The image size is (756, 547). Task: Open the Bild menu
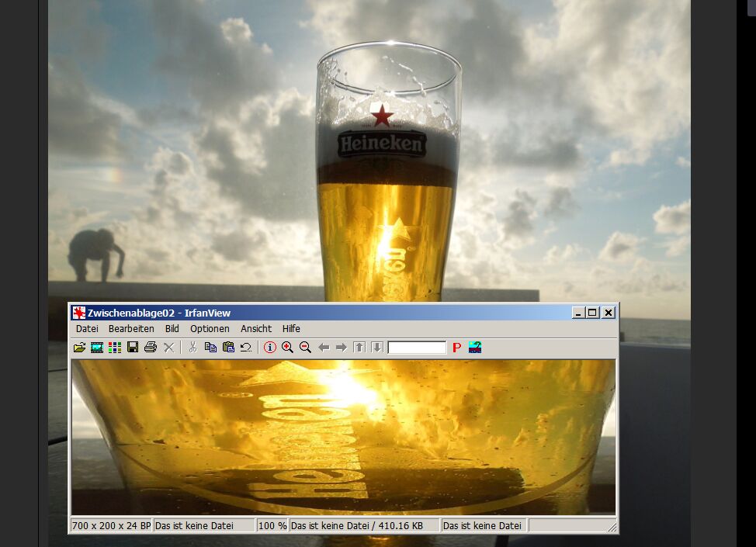[172, 329]
